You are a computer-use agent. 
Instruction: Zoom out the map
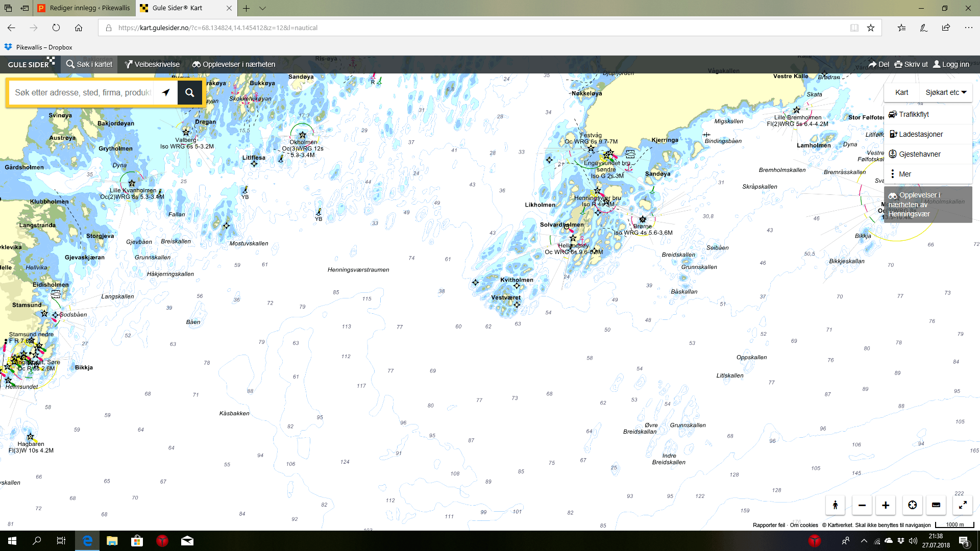pyautogui.click(x=862, y=505)
